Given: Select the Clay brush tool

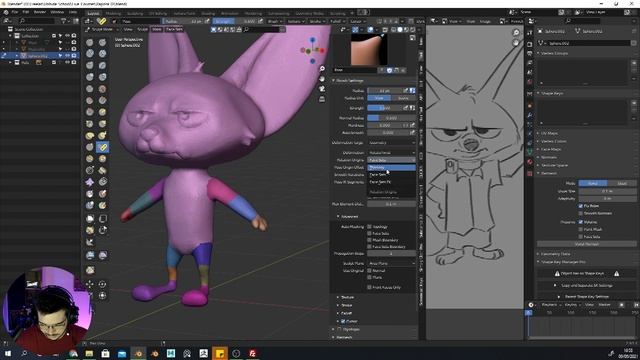Looking at the screenshot, I should (90, 53).
